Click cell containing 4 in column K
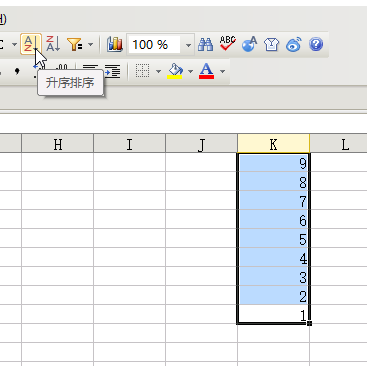 click(273, 257)
